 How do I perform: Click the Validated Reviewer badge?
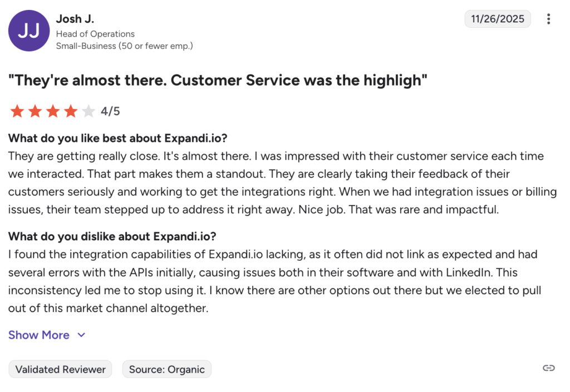60,369
